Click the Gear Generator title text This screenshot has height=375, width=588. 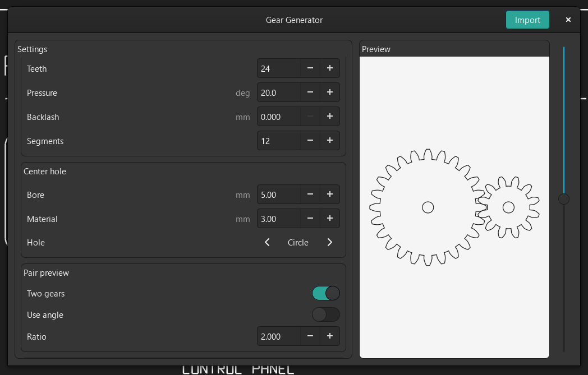click(294, 20)
